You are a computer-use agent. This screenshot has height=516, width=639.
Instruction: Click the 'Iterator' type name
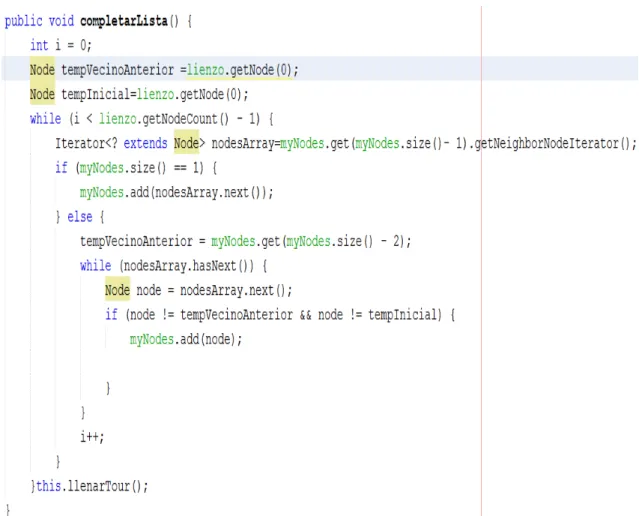tap(80, 143)
